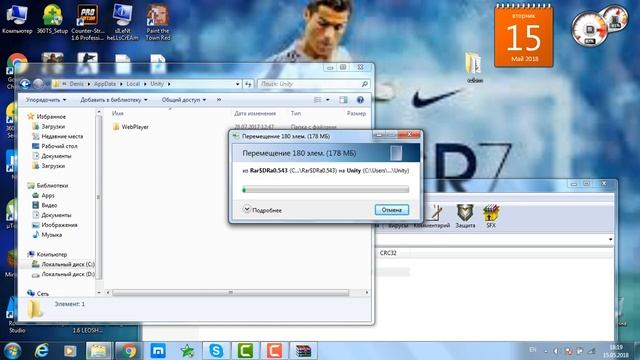Viewport: 640px width, 360px height.
Task: Open Google Chrome from the taskbar
Action: 128,351
